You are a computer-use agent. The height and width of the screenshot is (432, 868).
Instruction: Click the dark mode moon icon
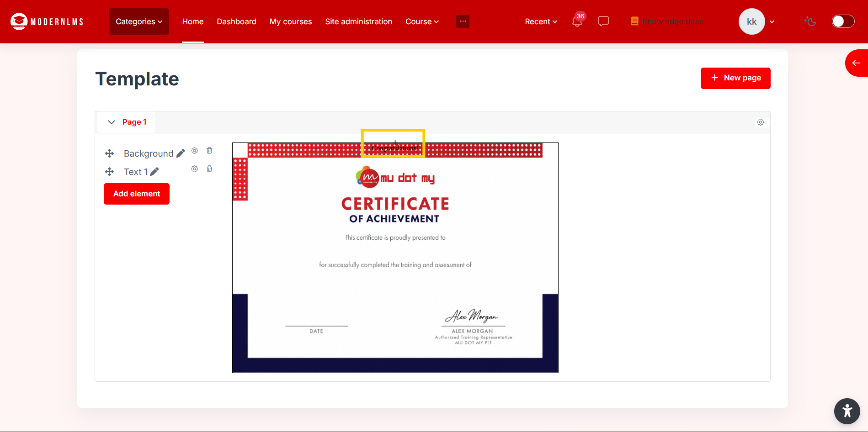tap(810, 21)
